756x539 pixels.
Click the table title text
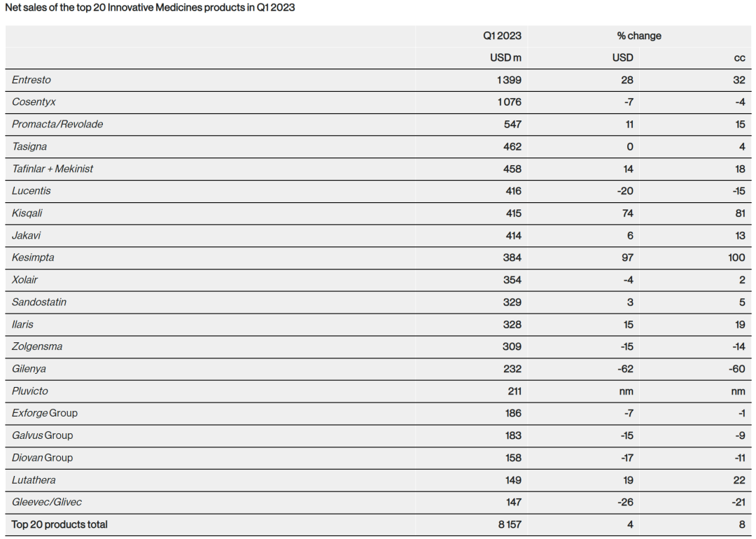pyautogui.click(x=150, y=8)
